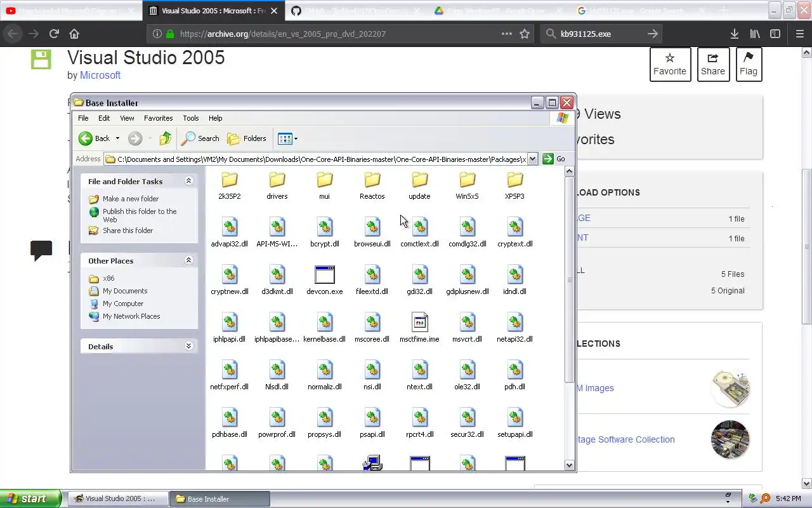
Task: Open the browser hamburger menu
Action: pyautogui.click(x=799, y=34)
